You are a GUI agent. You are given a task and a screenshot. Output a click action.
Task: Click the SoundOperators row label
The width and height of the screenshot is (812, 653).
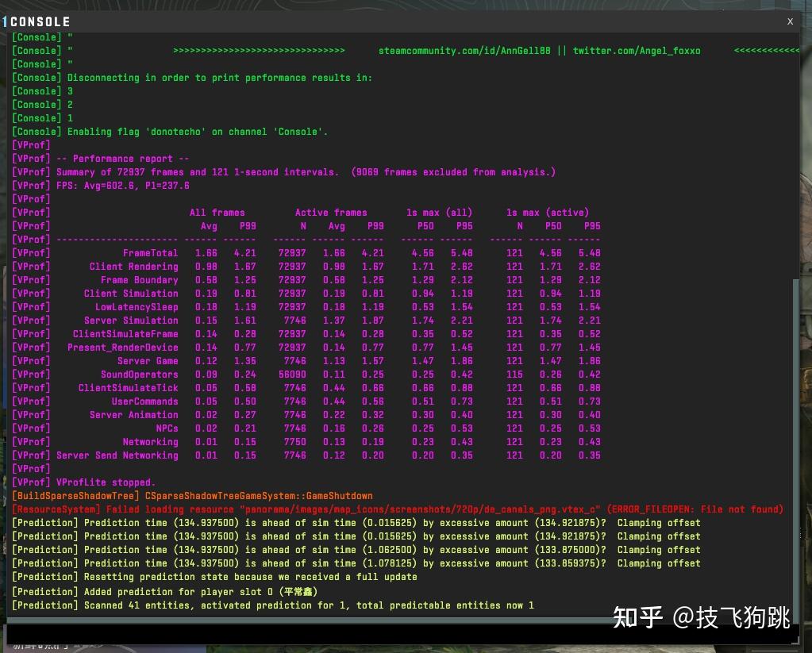tap(140, 374)
